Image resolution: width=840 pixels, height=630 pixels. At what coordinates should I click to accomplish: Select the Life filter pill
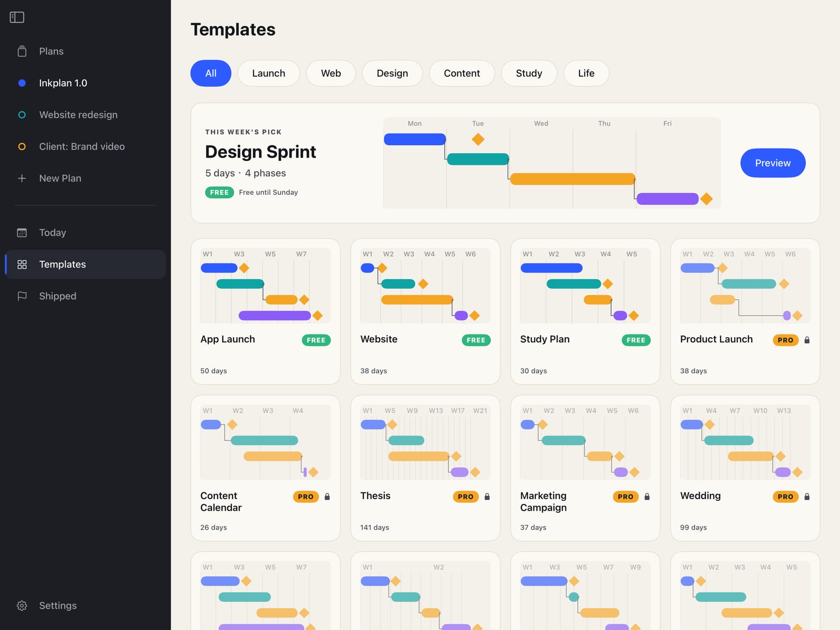pos(586,73)
